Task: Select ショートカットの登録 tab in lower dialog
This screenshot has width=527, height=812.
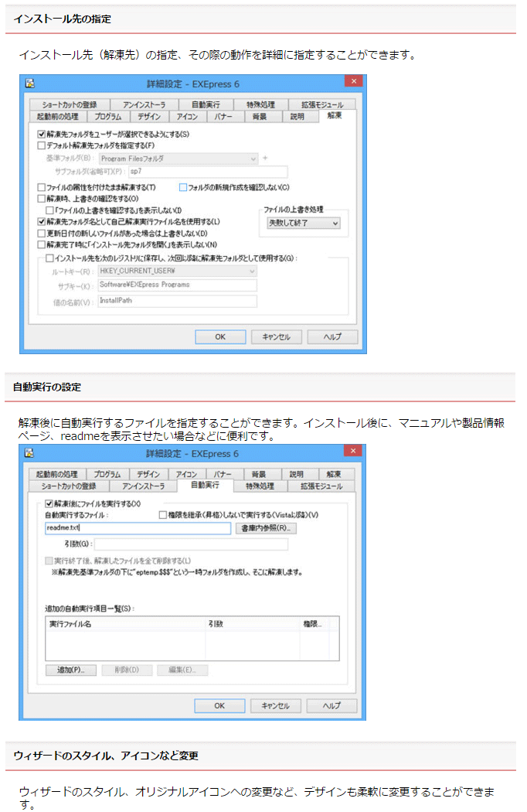Action: pos(69,486)
